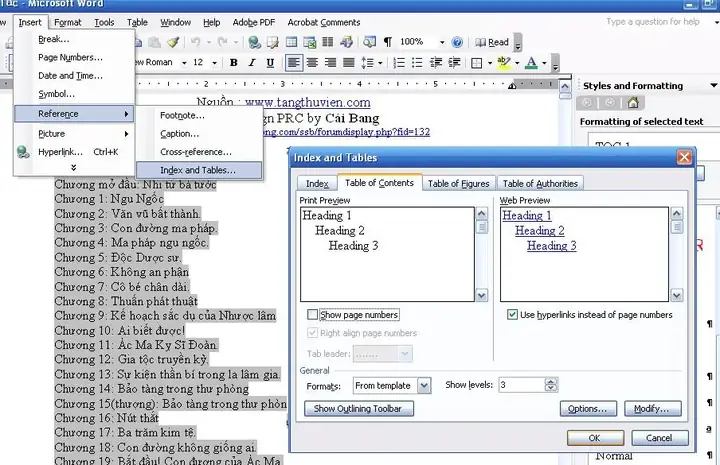Apply Align Right to text
The height and width of the screenshot is (465, 720).
click(x=331, y=62)
